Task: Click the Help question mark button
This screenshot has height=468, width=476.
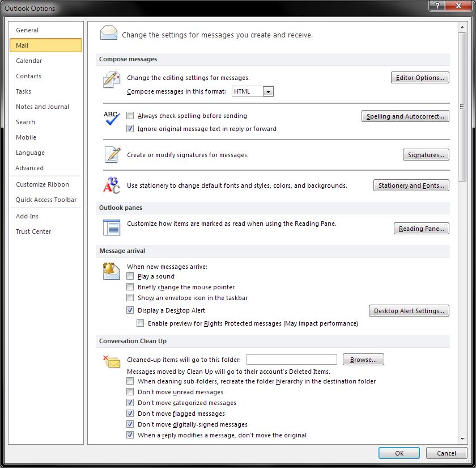Action: click(437, 6)
